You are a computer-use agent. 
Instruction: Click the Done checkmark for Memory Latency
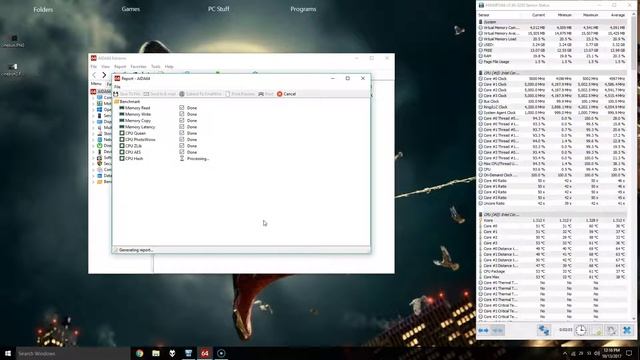[x=182, y=127]
